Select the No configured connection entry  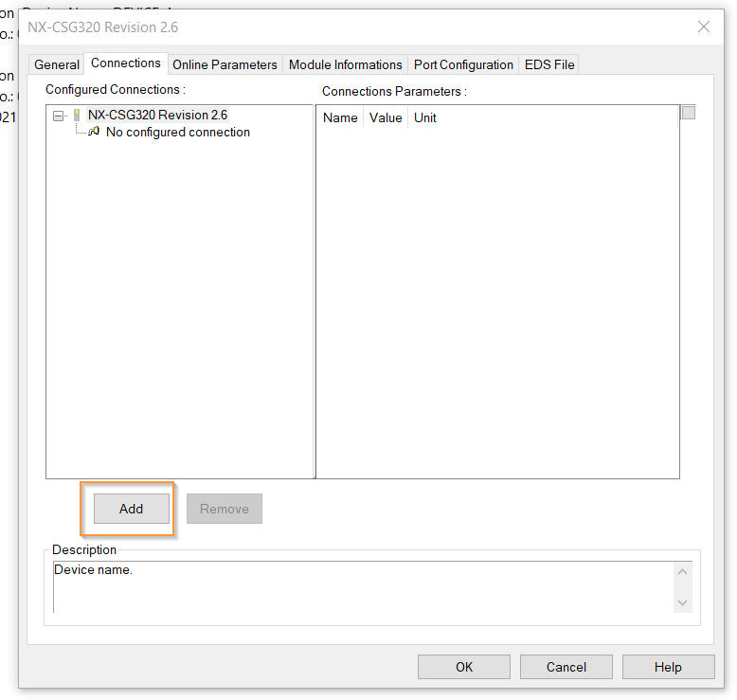point(178,132)
